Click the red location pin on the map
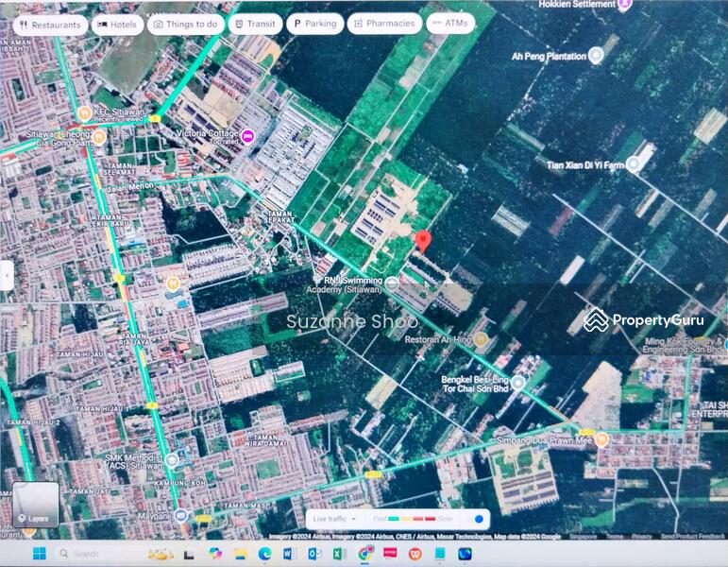Viewport: 728px width, 567px height. [x=423, y=240]
